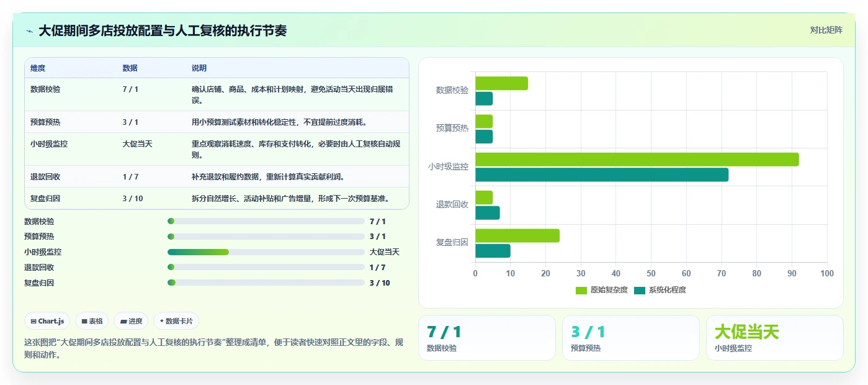Select 退款回收 cell in the table
This screenshot has width=868, height=385.
pyautogui.click(x=45, y=176)
